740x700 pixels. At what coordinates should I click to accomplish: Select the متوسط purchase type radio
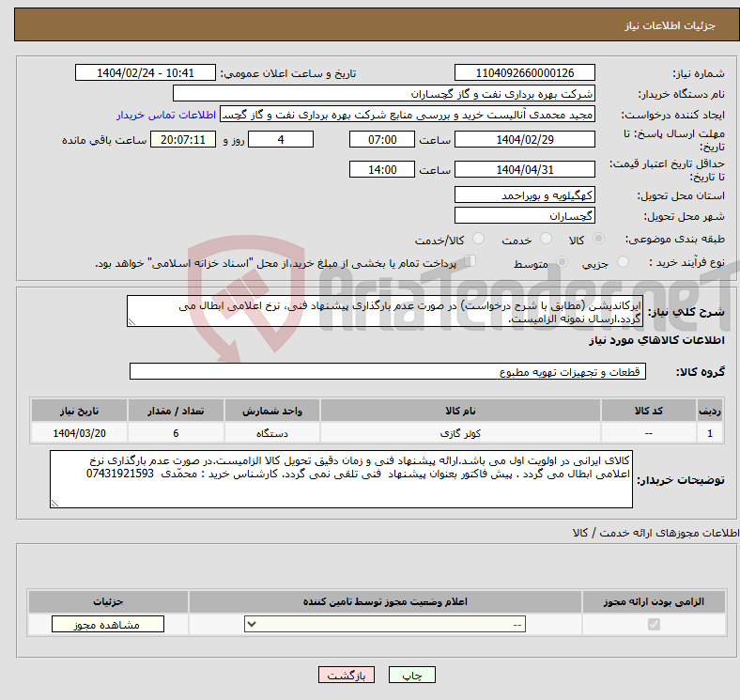click(x=562, y=261)
